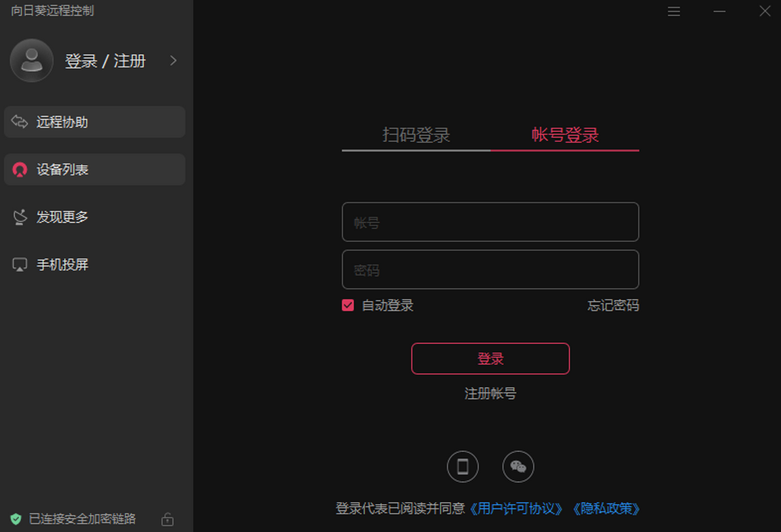The height and width of the screenshot is (532, 781).
Task: Uncheck the 自动登录 checkbox
Action: click(348, 305)
